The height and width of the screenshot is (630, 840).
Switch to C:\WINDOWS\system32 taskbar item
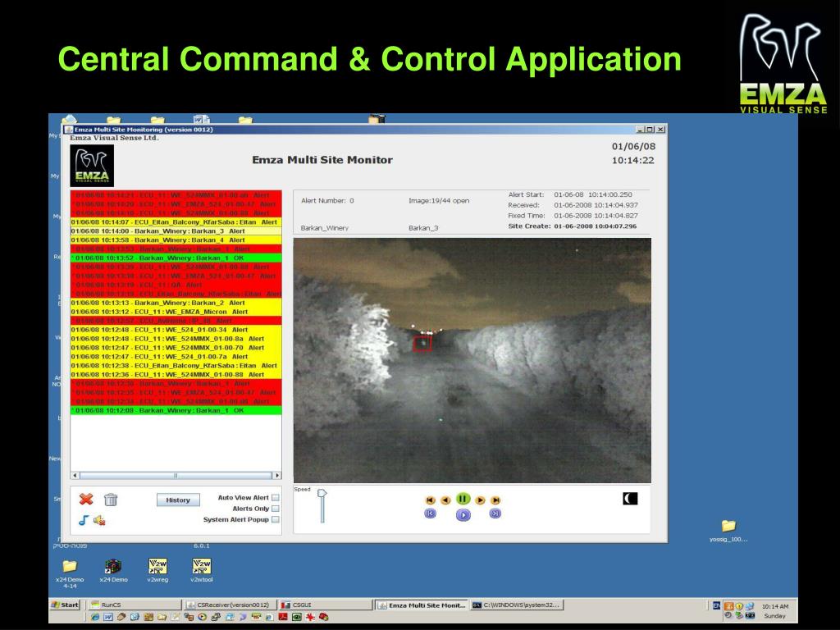coord(517,605)
